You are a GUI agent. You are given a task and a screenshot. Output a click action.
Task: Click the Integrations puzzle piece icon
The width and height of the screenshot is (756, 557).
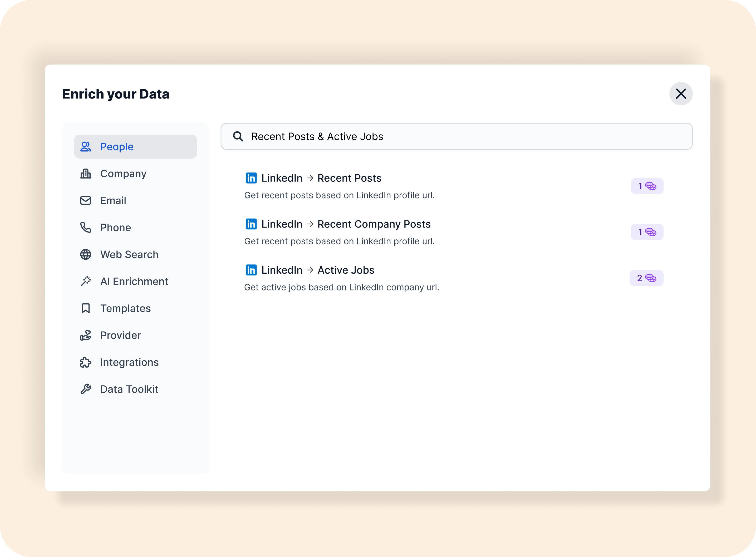pyautogui.click(x=86, y=362)
